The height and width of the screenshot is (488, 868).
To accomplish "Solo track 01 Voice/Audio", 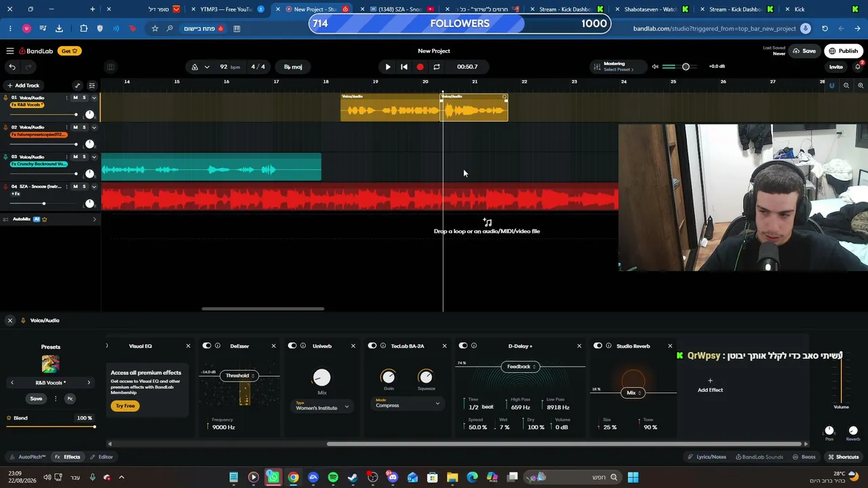I will 84,98.
